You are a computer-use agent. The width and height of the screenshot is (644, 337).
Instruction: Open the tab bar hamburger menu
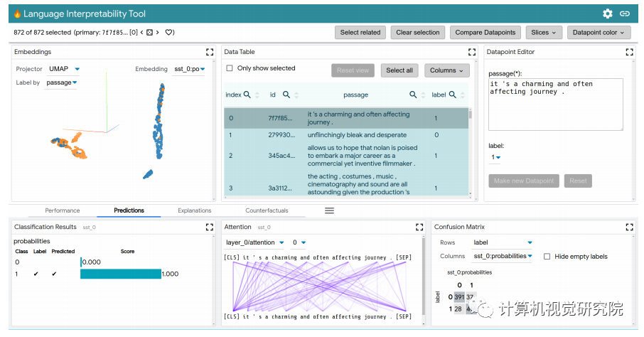click(x=329, y=210)
